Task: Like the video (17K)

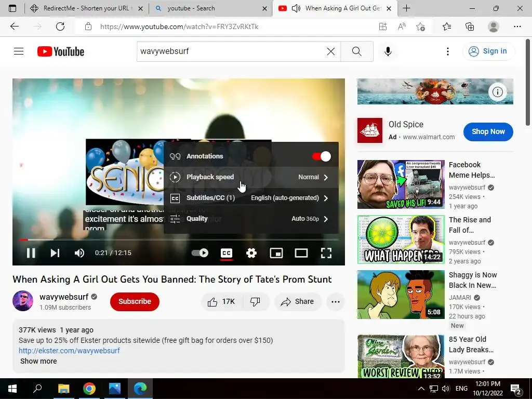Action: (x=222, y=302)
